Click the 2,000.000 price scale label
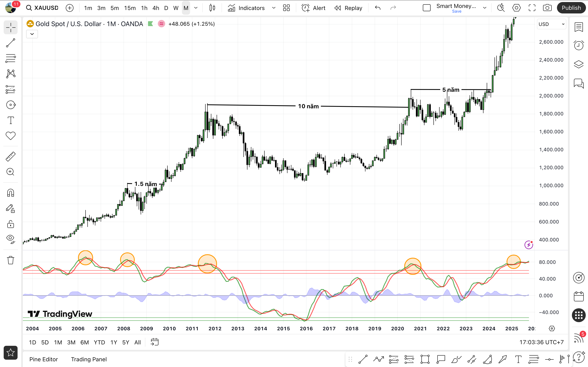Screen dimensions: 588x367 551,96
